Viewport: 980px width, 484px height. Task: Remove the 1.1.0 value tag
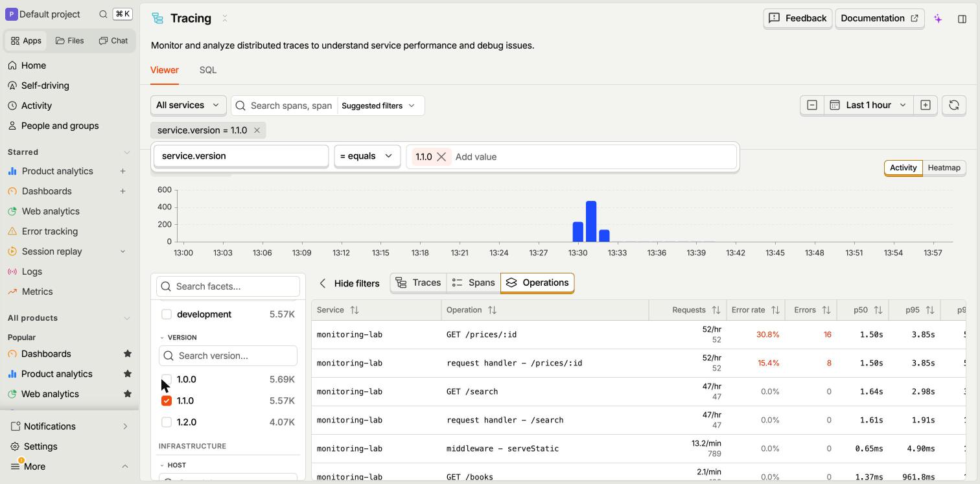(441, 157)
